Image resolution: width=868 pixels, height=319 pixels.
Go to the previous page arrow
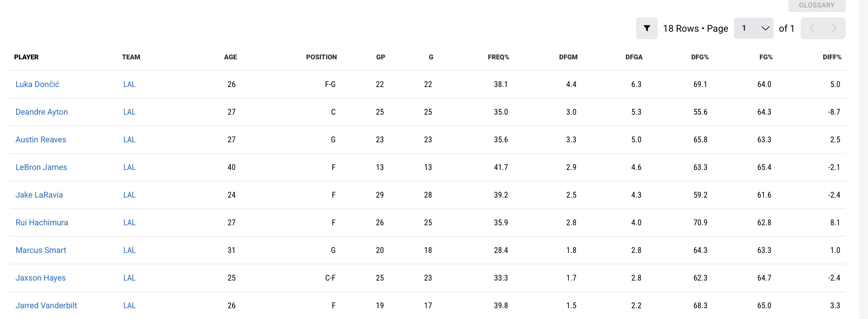coord(812,28)
